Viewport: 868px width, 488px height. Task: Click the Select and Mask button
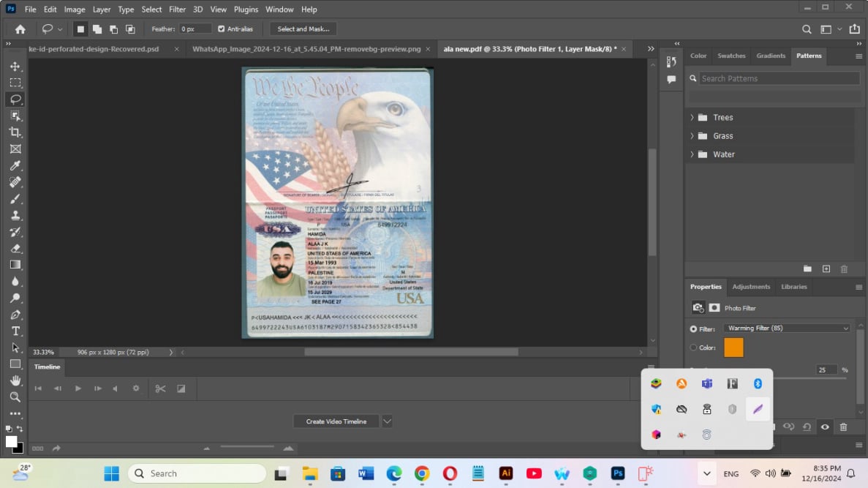(x=303, y=29)
